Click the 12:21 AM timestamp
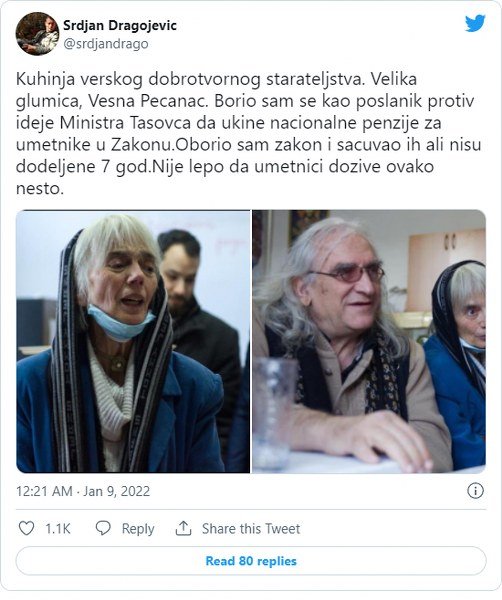This screenshot has width=502, height=600. [44, 491]
